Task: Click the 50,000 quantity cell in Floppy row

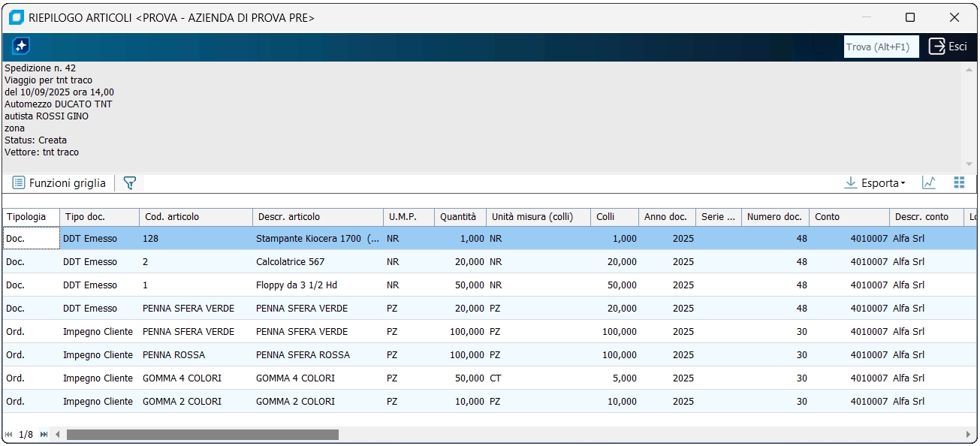Action: click(460, 285)
